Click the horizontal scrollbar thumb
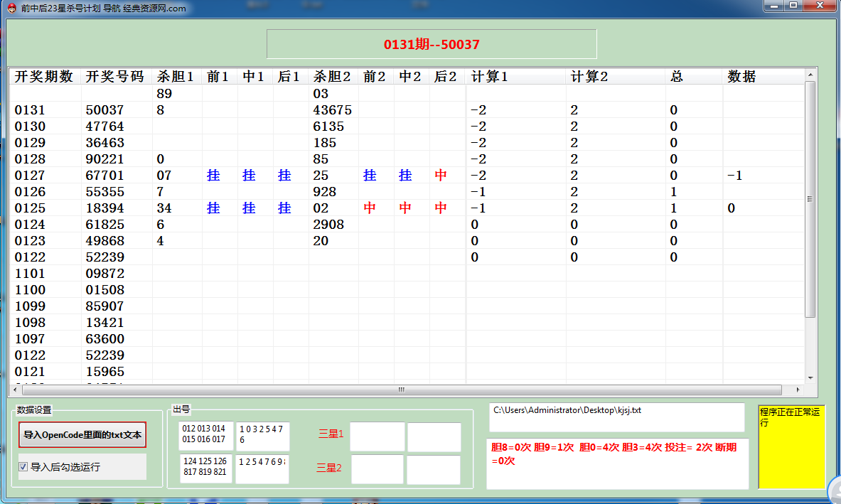 click(x=401, y=390)
